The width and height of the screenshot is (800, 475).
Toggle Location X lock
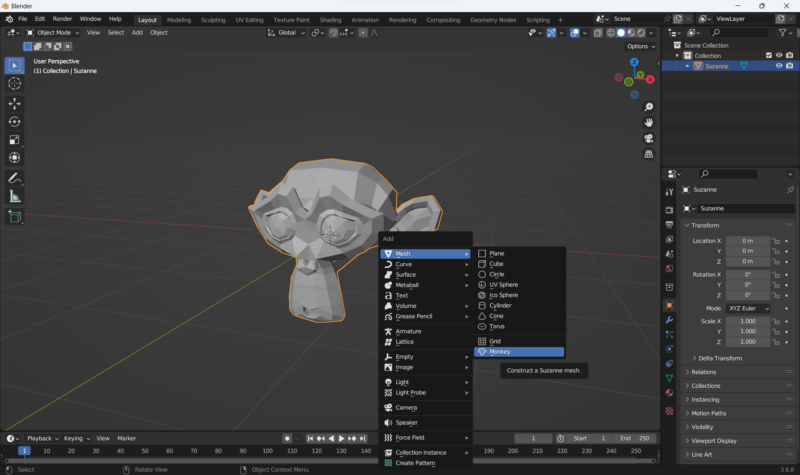[x=776, y=241]
